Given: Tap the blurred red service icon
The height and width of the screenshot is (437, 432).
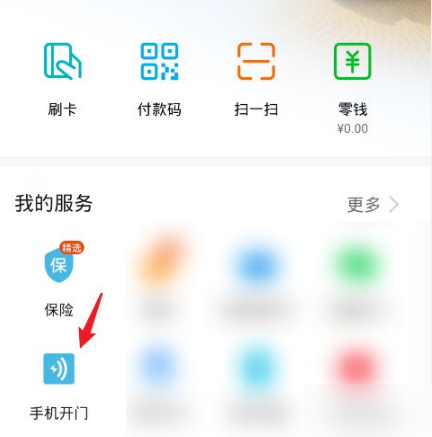Looking at the screenshot, I should pyautogui.click(x=355, y=367).
